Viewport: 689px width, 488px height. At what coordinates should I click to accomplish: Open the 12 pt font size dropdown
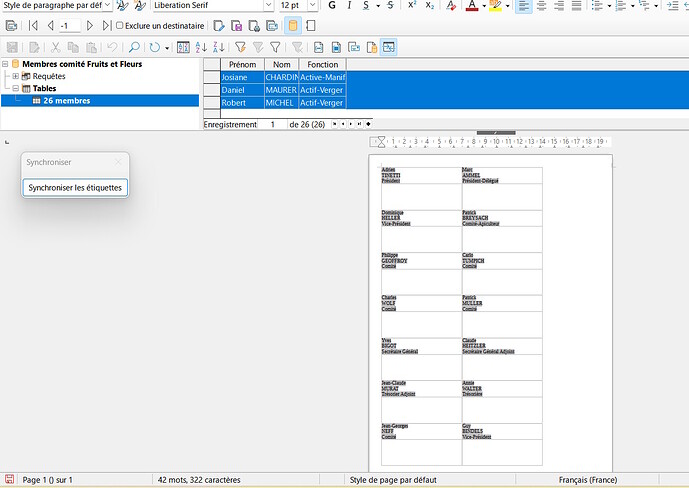click(x=312, y=5)
